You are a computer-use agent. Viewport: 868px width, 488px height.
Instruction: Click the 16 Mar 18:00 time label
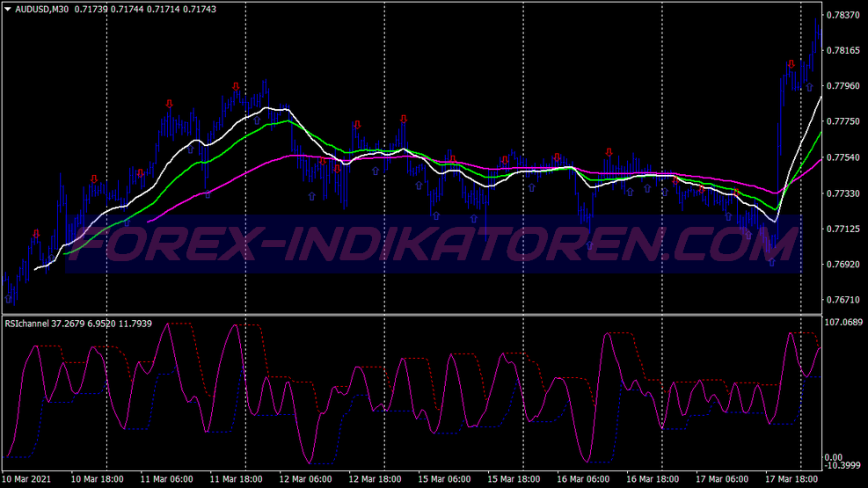pyautogui.click(x=653, y=479)
